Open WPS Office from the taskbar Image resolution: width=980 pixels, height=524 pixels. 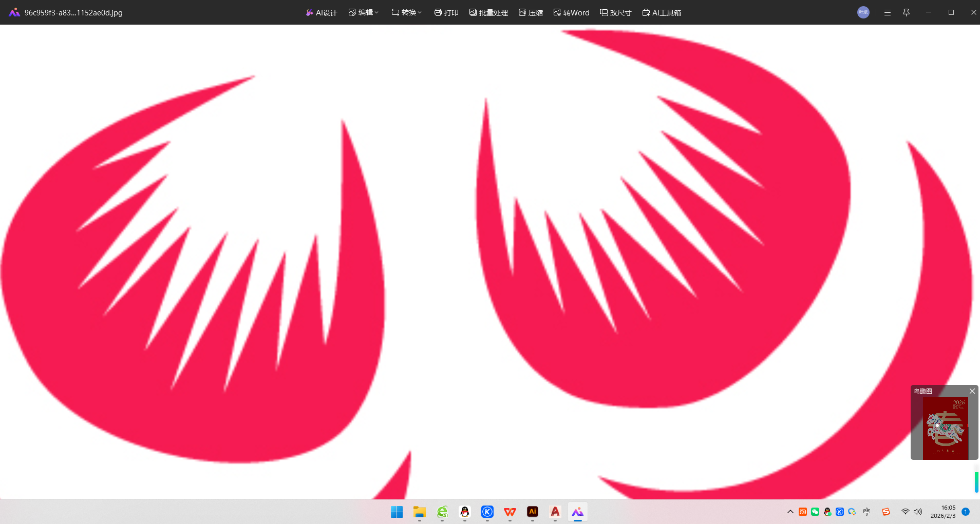510,512
